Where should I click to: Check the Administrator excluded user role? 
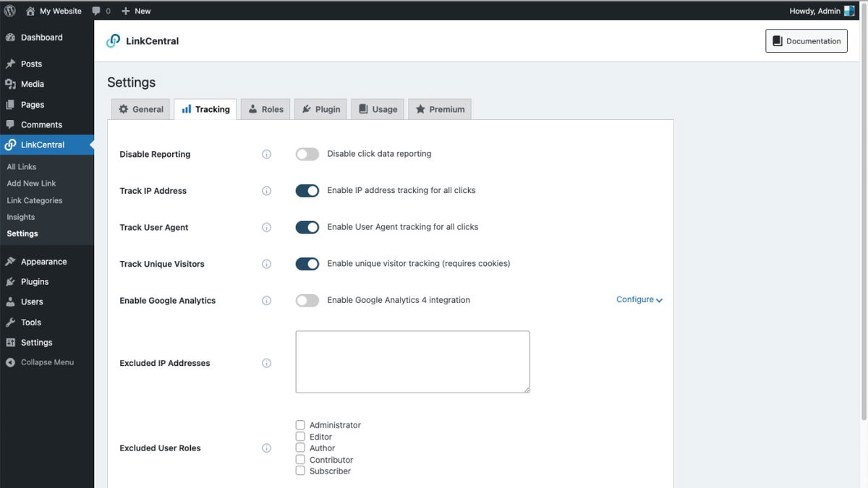click(300, 424)
